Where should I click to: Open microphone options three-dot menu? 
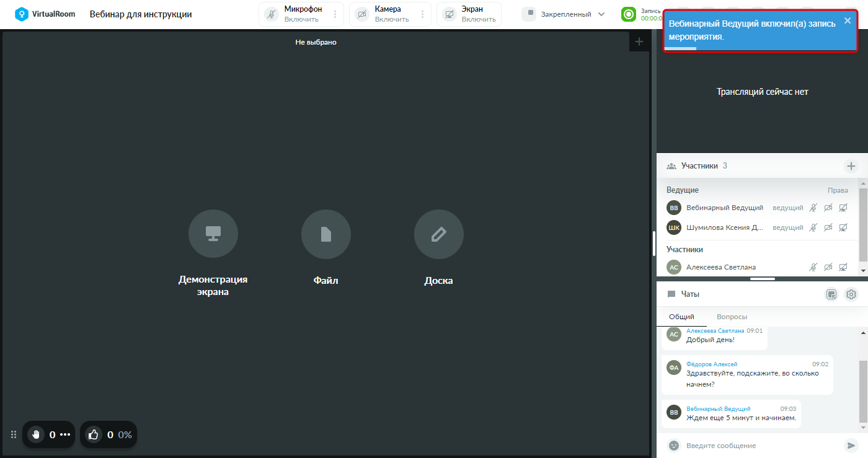pyautogui.click(x=335, y=14)
